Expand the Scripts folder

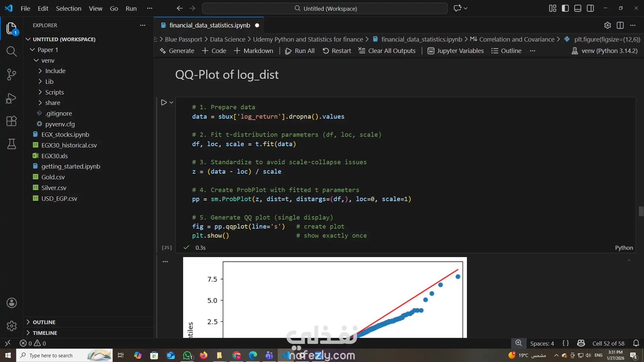[54, 92]
